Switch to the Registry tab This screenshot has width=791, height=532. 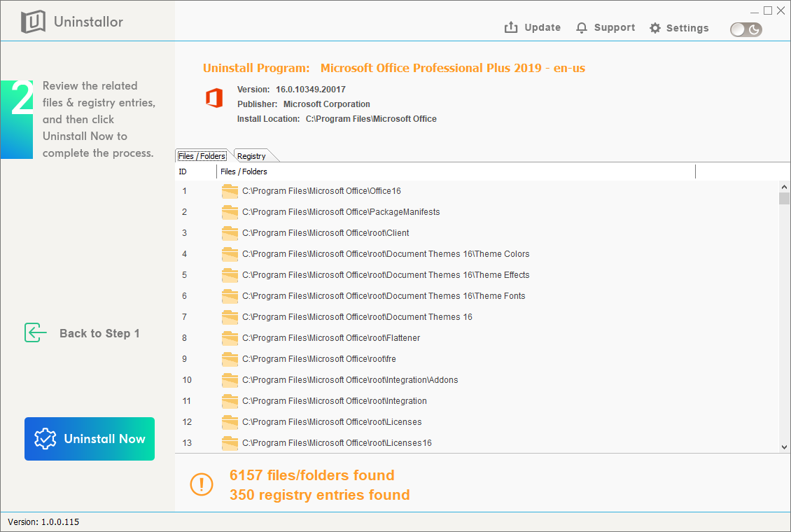251,156
